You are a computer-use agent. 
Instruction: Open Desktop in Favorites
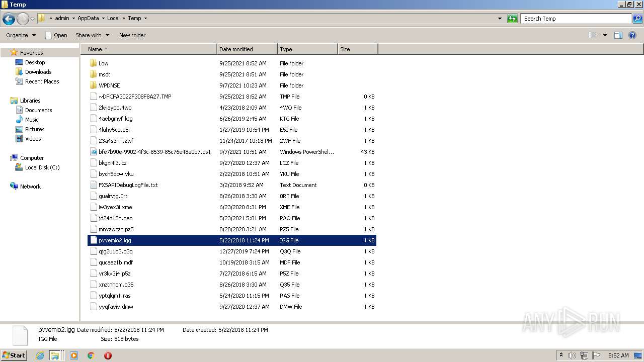(x=35, y=62)
